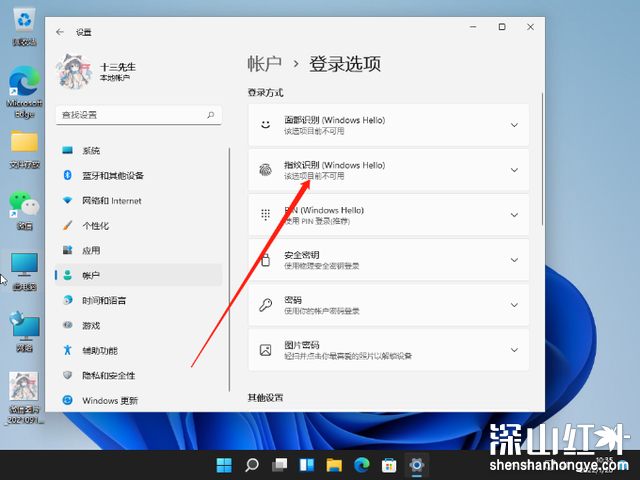Click the search settings input field

point(139,115)
